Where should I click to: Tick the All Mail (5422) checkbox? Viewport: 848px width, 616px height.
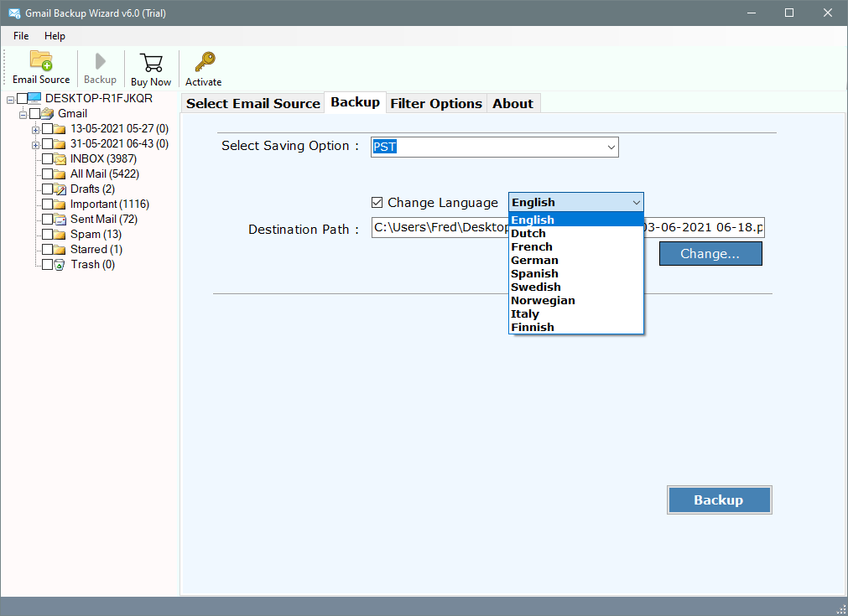pos(48,174)
